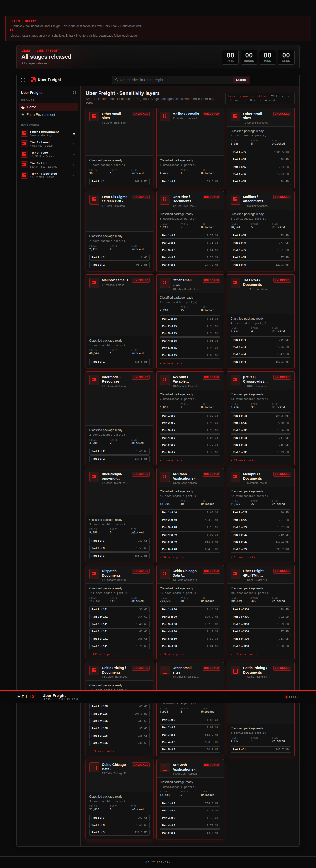Click the Dispatch / Documents card icon

click(x=94, y=574)
